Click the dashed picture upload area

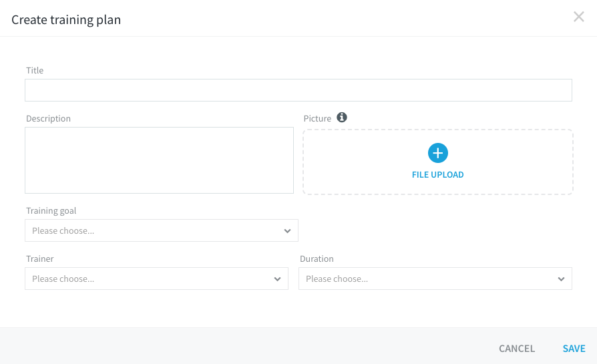[438, 162]
